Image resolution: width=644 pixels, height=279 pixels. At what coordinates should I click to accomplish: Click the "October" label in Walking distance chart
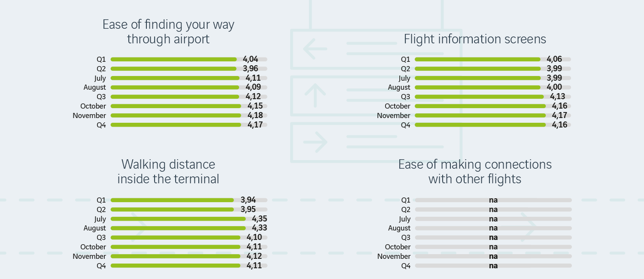pyautogui.click(x=93, y=247)
